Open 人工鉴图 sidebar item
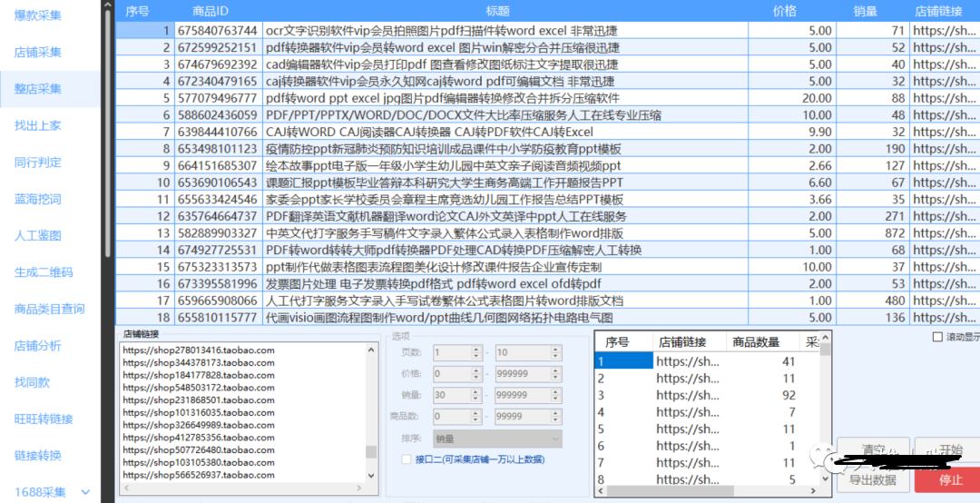The image size is (980, 503). coord(38,236)
